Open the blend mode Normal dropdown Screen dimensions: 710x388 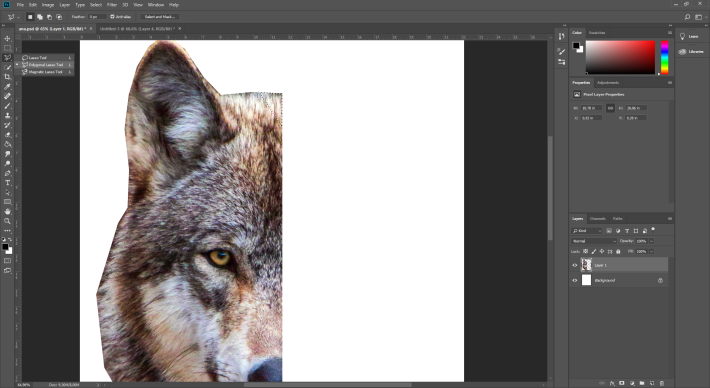click(594, 241)
